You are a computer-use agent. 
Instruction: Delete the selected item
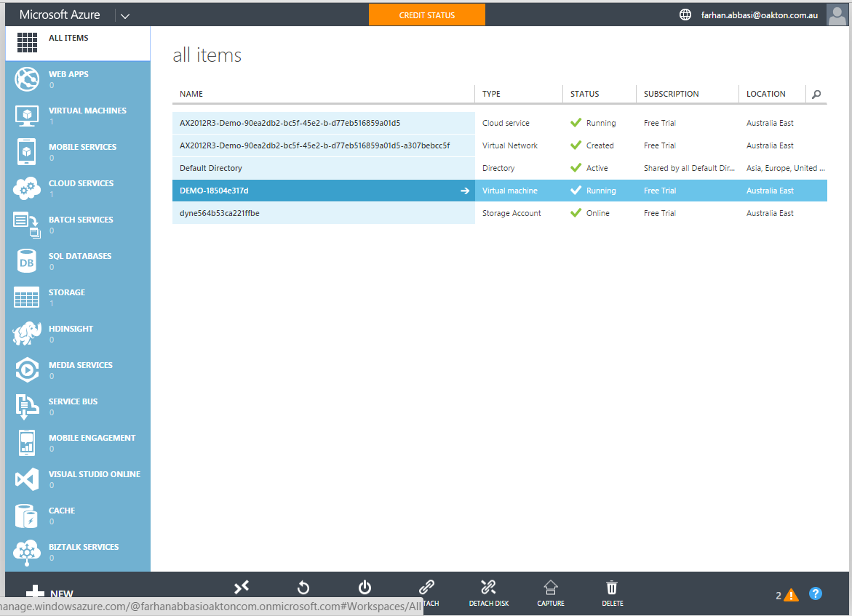[x=612, y=591]
